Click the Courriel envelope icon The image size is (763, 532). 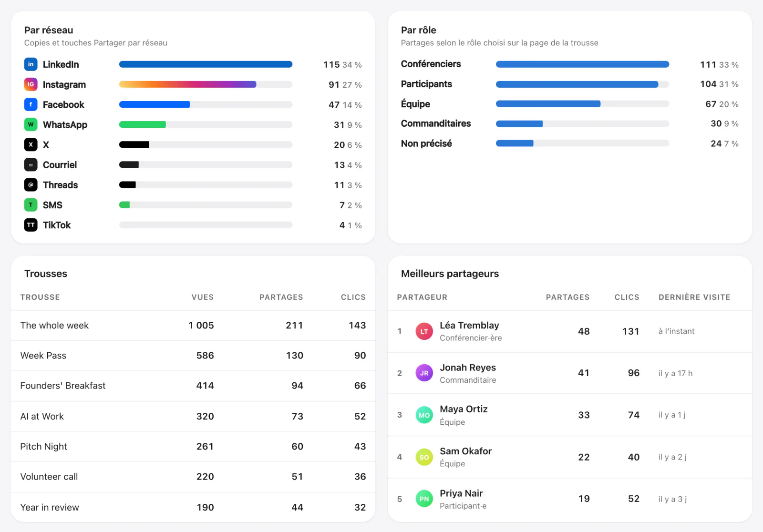click(x=31, y=165)
